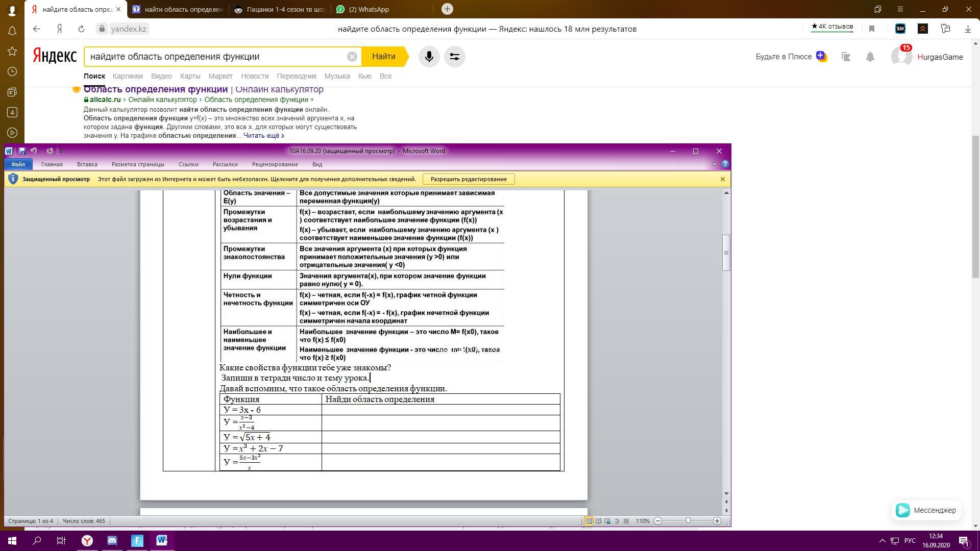
Task: Open Discord from the Windows taskbar
Action: click(x=112, y=541)
